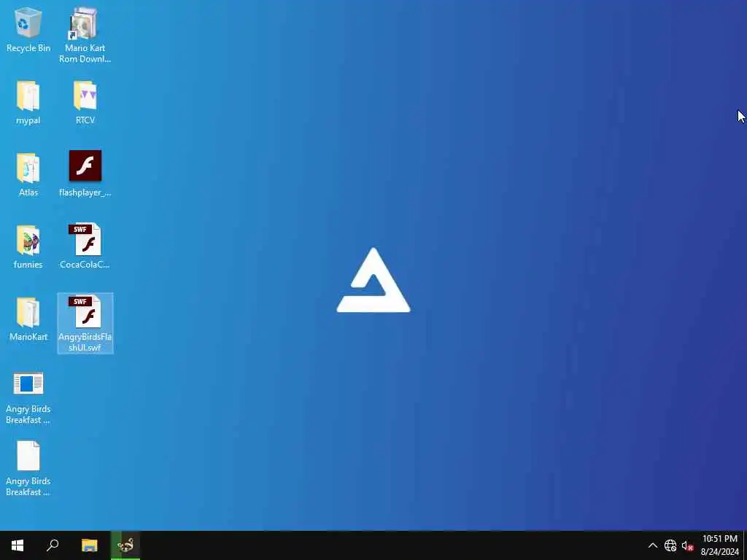The height and width of the screenshot is (560, 747).
Task: Click the Recycle Bin label text
Action: click(x=28, y=48)
